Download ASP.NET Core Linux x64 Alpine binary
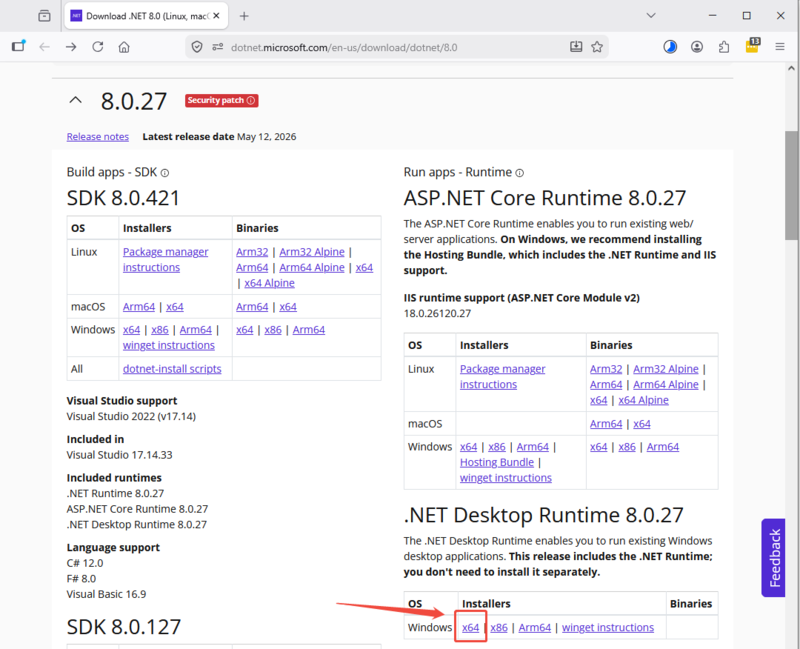Image resolution: width=800 pixels, height=649 pixels. click(643, 400)
